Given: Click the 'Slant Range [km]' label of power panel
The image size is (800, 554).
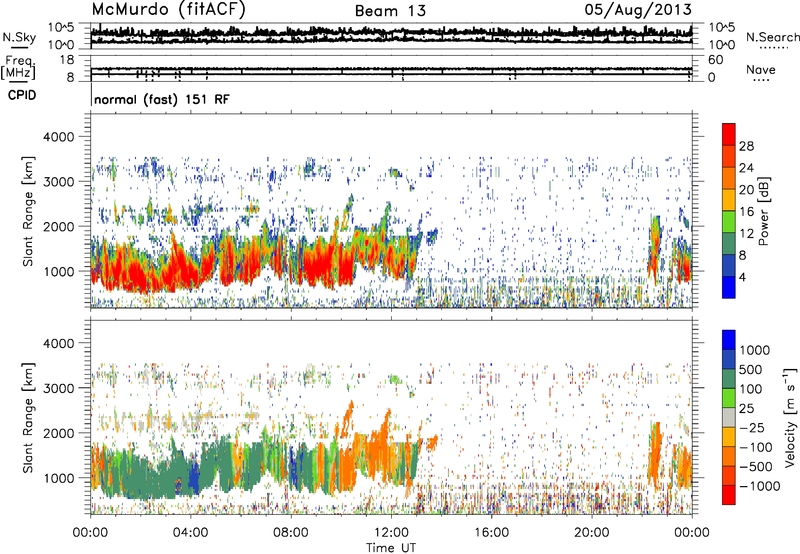Looking at the screenshot, I should click(x=29, y=211).
